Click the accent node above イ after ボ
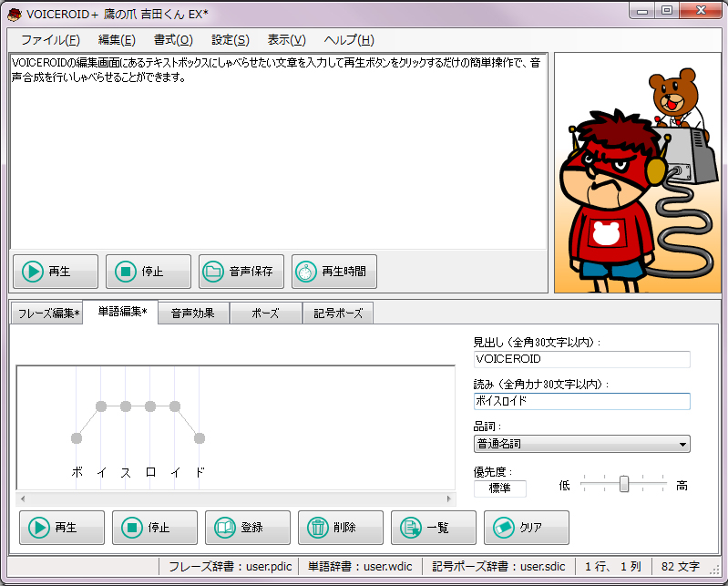Screen dimensions: 728x586 coord(101,406)
